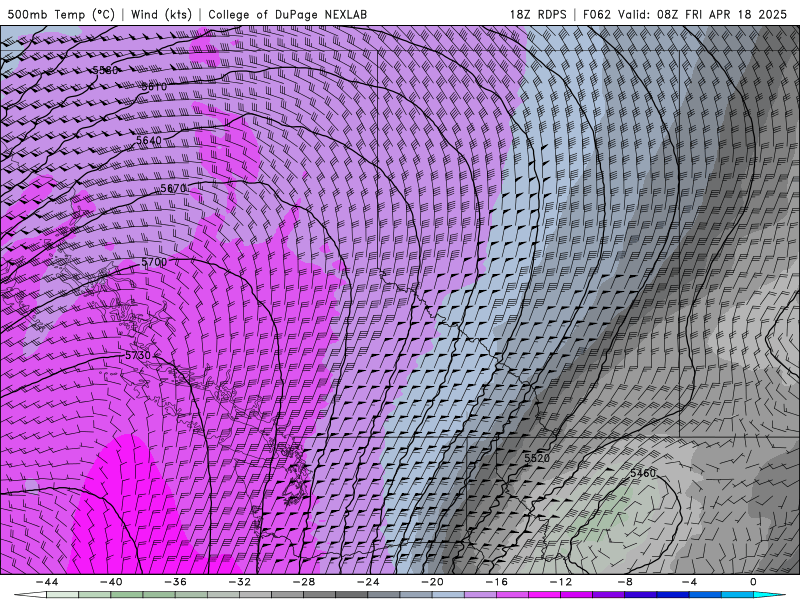Click the -36 colorbar tick label
The height and width of the screenshot is (600, 800).
click(176, 582)
